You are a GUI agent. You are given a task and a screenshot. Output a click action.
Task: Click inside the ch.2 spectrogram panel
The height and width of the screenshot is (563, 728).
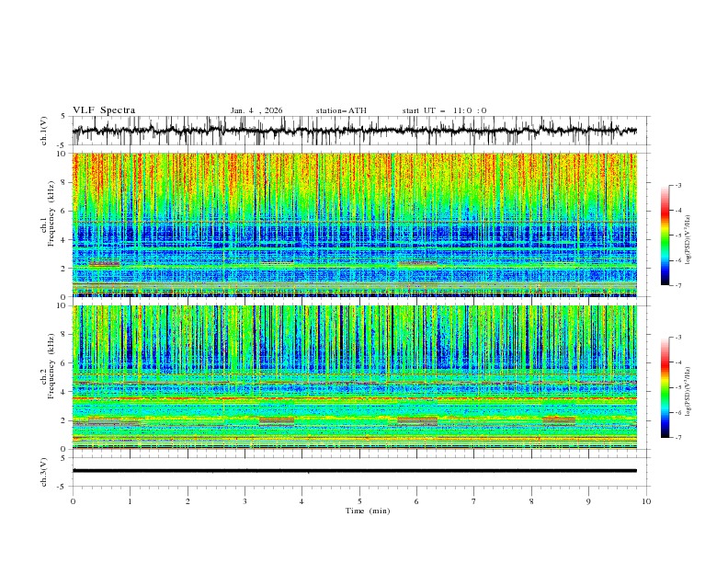(x=355, y=377)
